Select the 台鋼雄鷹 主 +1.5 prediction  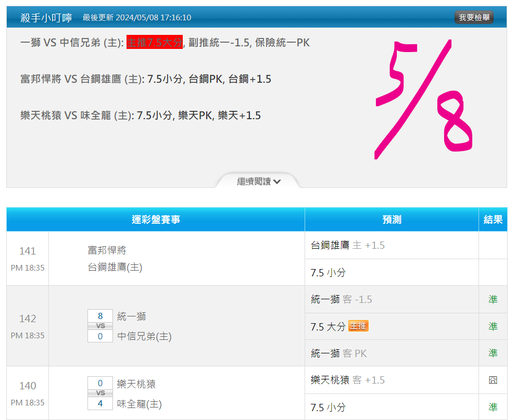click(348, 245)
